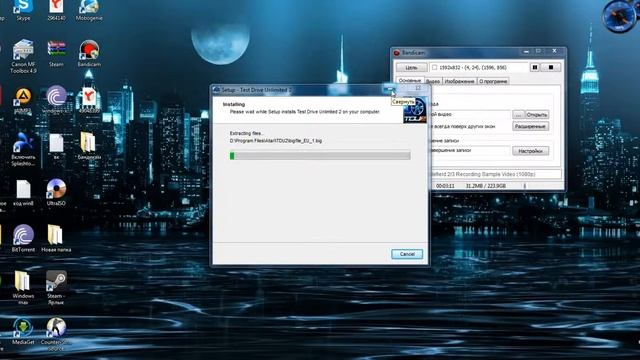Minimize the Bandicam window
Viewport: 640px width, 360px height.
(x=526, y=51)
